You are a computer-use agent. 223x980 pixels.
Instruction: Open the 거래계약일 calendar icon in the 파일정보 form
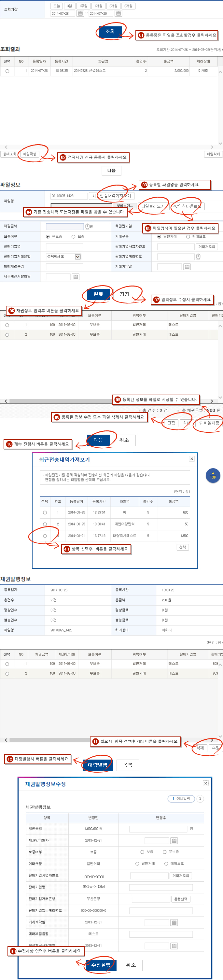coord(187,267)
